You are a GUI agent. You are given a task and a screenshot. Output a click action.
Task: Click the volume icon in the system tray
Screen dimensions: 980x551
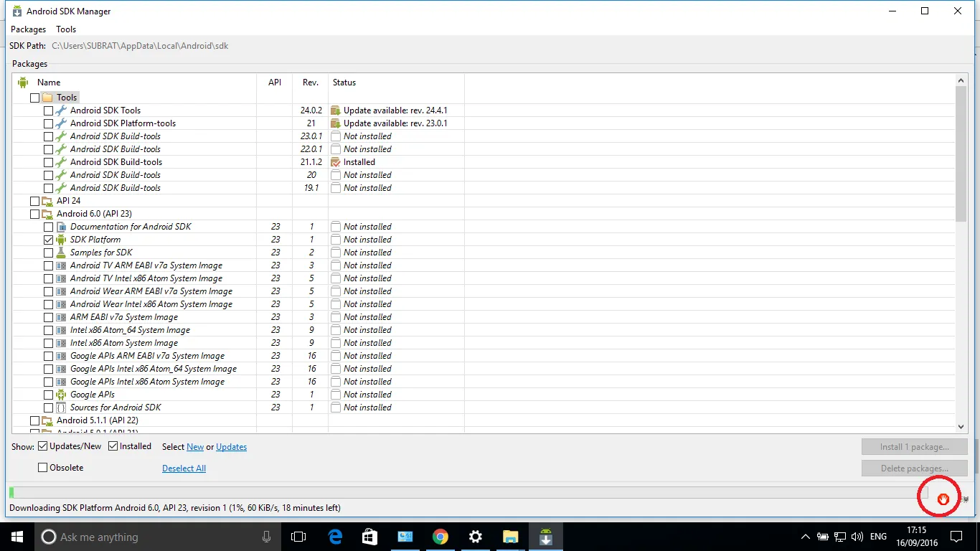[857, 537]
